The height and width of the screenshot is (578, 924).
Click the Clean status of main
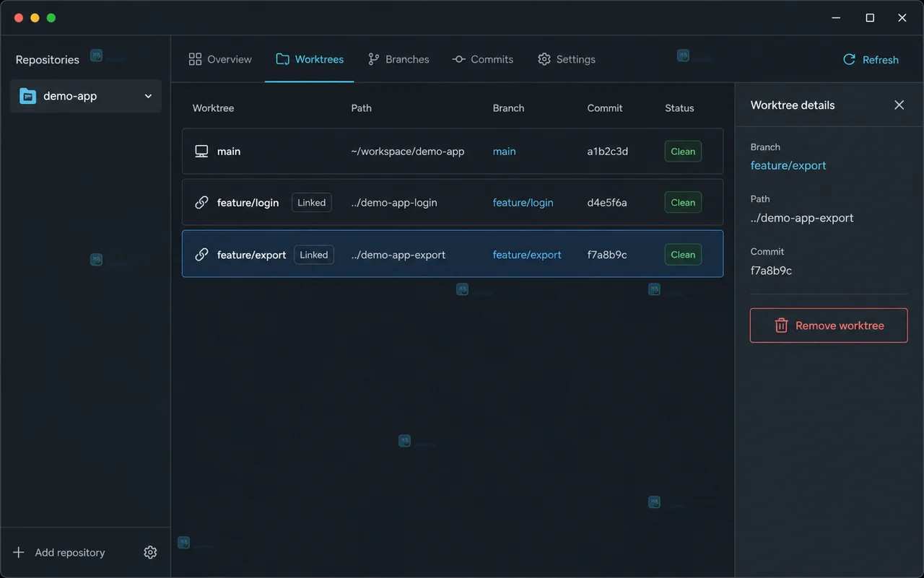tap(683, 152)
